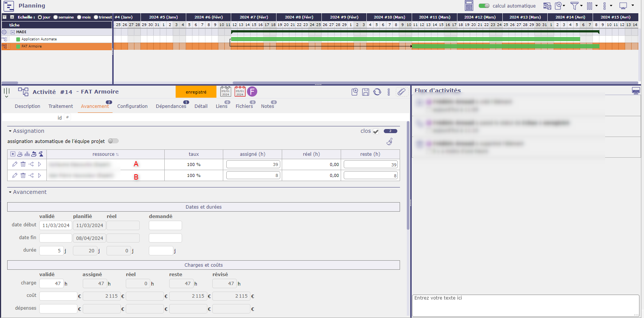Screen dimensions: 644x318
Task: Click the activity stream text input field
Action: [x=525, y=305]
